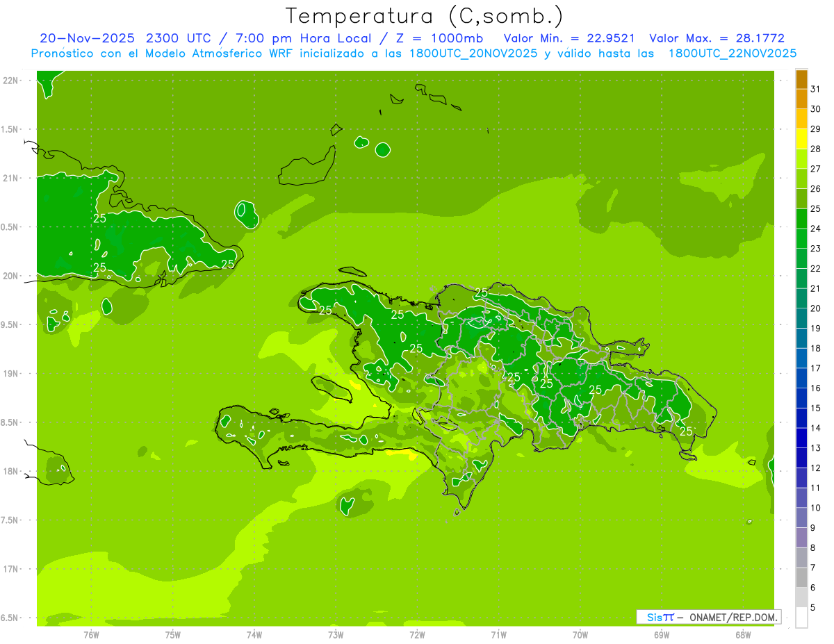The height and width of the screenshot is (644, 834).
Task: Click the yellow swatch between 28 and 29
Action: click(801, 139)
